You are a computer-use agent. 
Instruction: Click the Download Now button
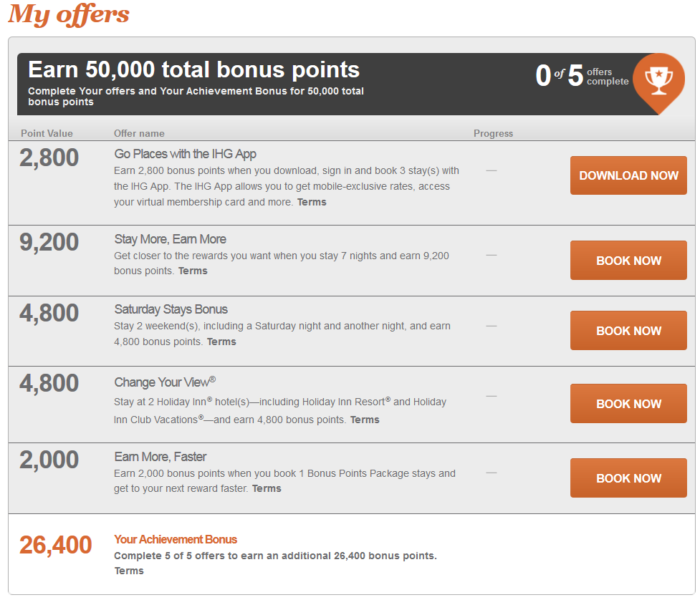tap(628, 175)
